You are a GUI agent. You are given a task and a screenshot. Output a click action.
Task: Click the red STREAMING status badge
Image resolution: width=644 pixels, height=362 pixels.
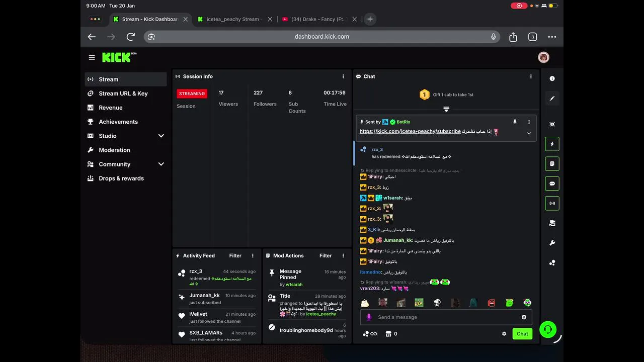click(x=192, y=94)
